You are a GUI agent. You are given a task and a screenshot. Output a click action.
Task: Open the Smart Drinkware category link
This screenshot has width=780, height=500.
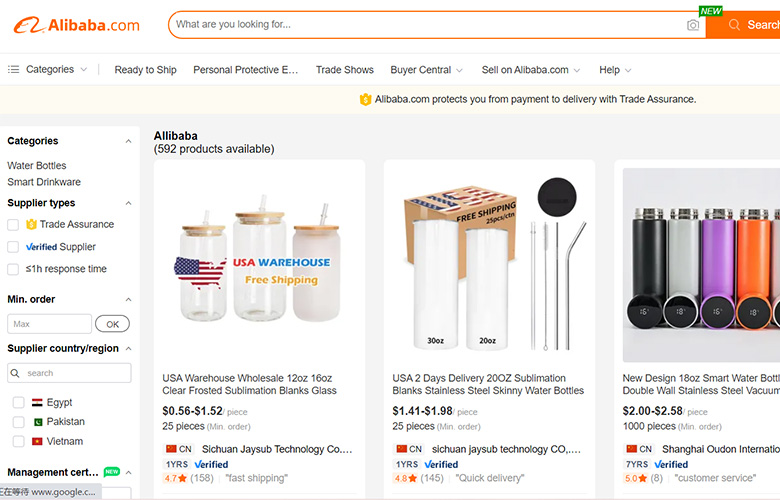[44, 182]
